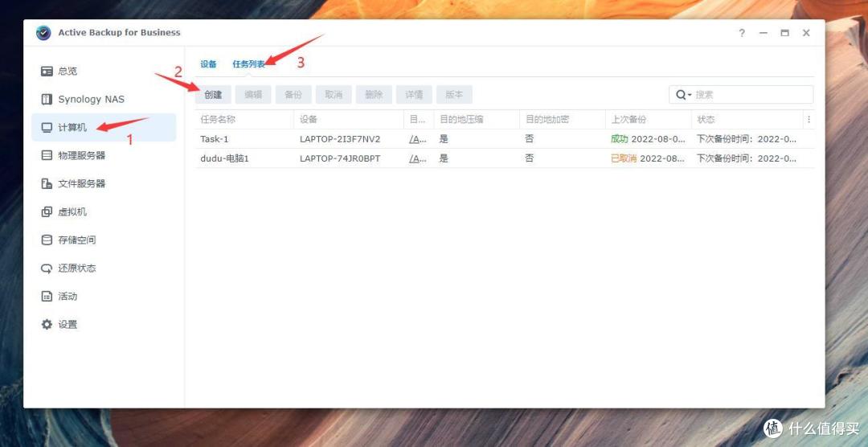The height and width of the screenshot is (447, 868).
Task: Click device LAPTOP-2I3F7NV2
Action: click(340, 139)
